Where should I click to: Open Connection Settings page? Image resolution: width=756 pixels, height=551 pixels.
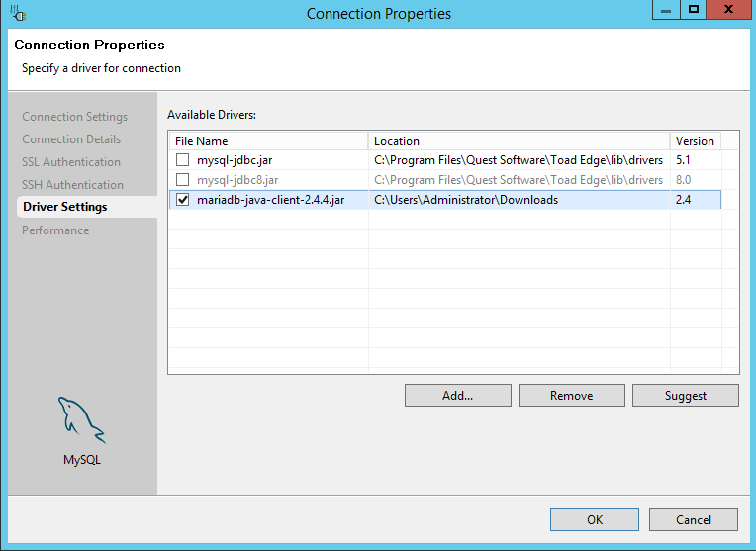point(74,117)
